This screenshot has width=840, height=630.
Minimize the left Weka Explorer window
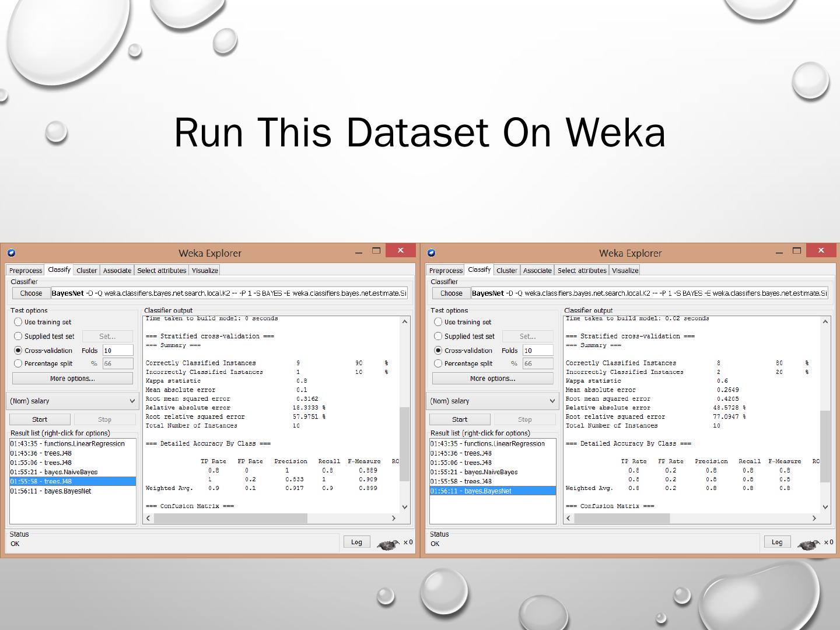[359, 253]
